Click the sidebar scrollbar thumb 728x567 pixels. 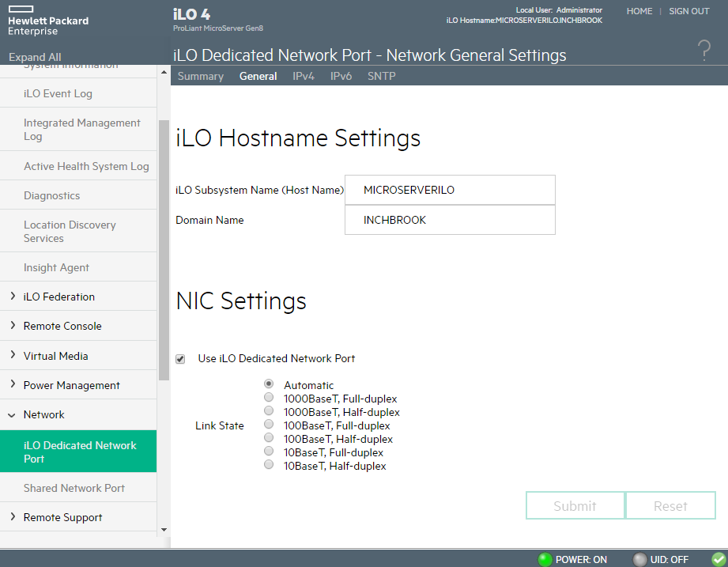click(164, 251)
